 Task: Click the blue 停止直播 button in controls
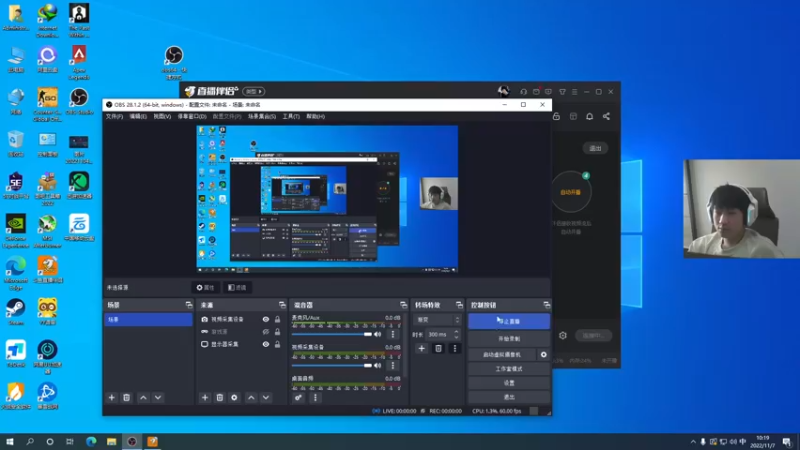(509, 321)
